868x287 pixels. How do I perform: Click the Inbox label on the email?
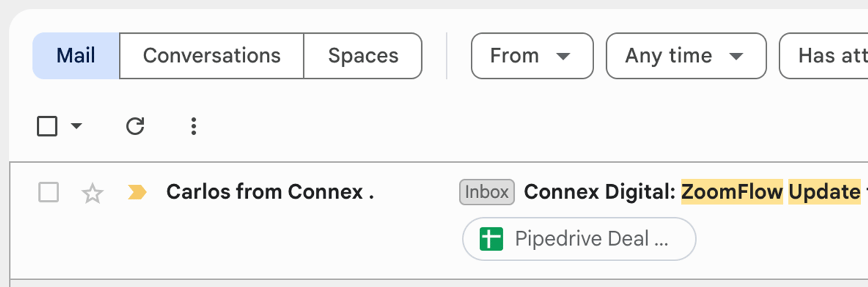487,192
